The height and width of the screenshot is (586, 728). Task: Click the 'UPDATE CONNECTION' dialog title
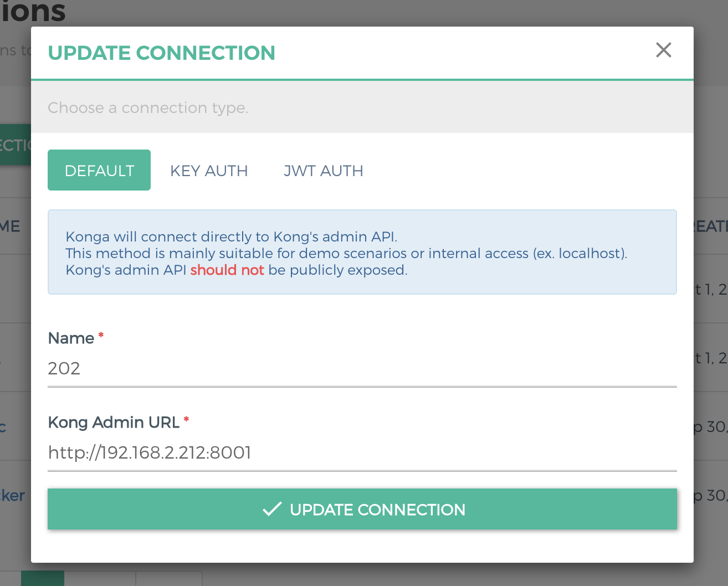[x=162, y=53]
